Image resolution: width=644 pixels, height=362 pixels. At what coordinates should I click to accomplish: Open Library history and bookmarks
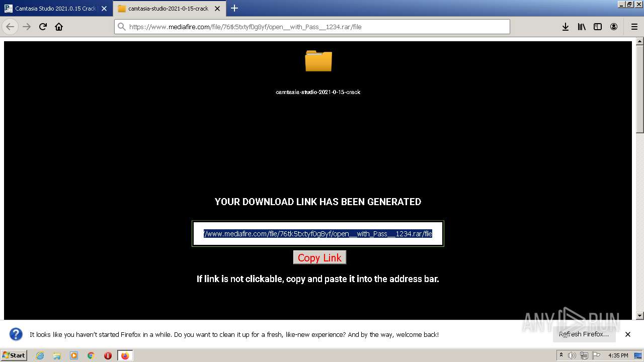tap(582, 27)
